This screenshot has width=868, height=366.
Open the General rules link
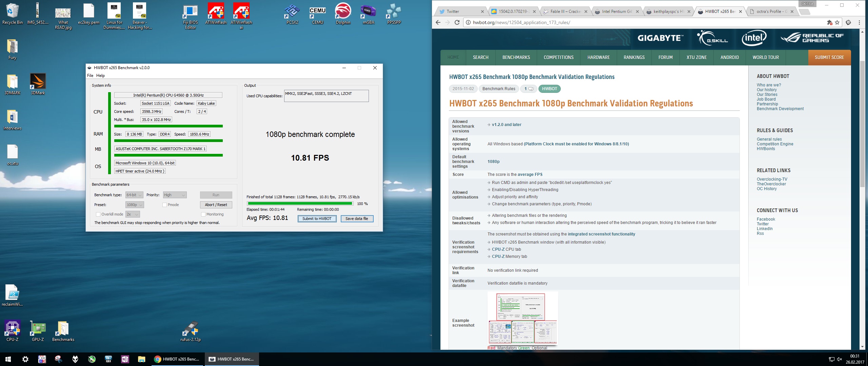tap(769, 139)
